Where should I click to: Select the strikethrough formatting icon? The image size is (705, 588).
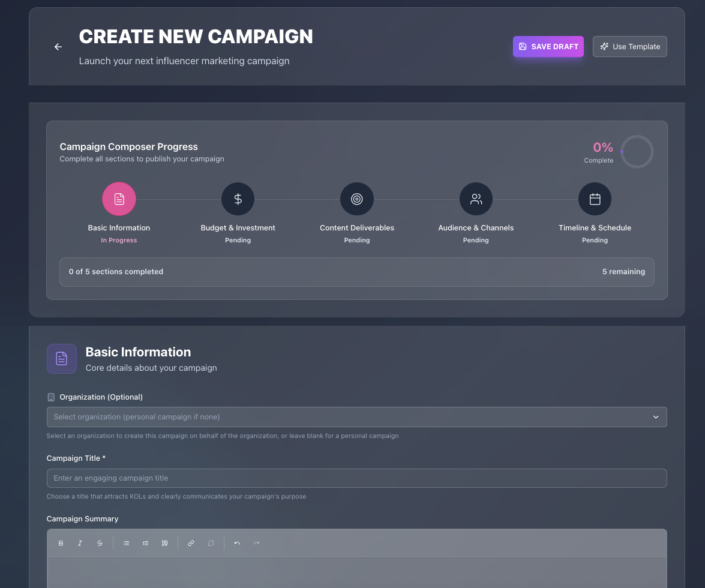point(100,543)
